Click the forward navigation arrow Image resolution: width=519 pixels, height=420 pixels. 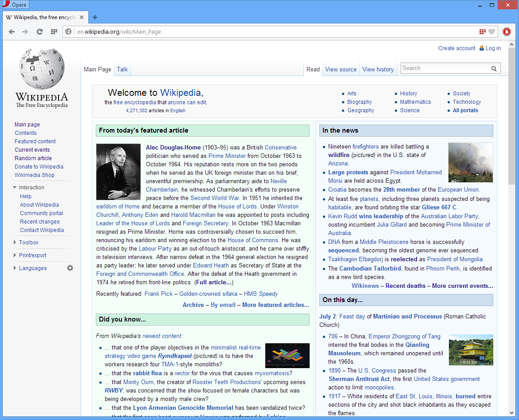[x=25, y=31]
